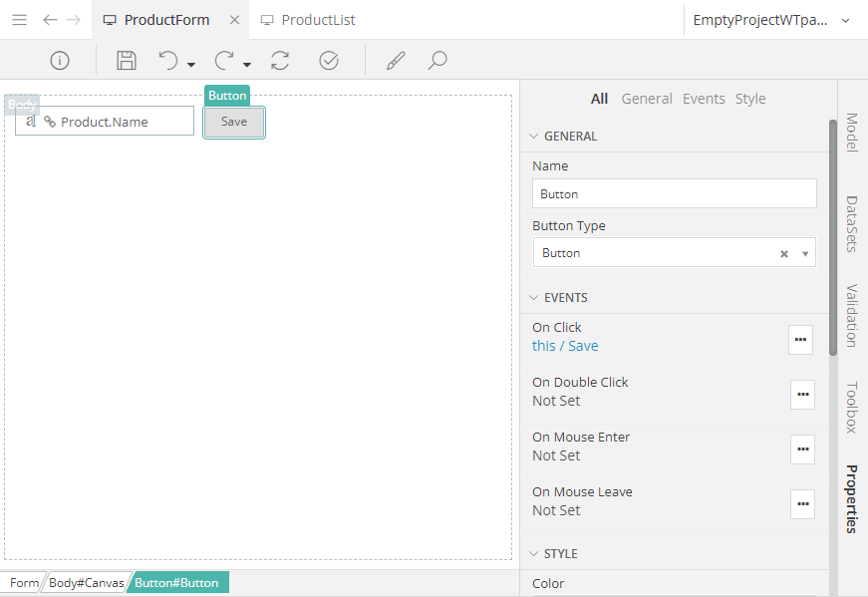Screen dimensions: 868x597
Task: Select the Events properties filter tab
Action: [x=704, y=99]
